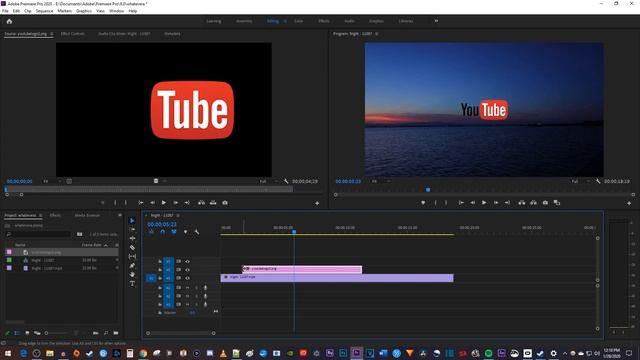
Task: Step back one frame in Program monitor
Action: (x=473, y=202)
